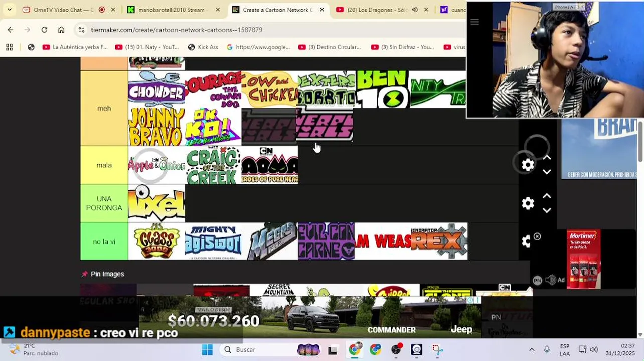Click the Chowder logo thumbnail
The height and width of the screenshot is (361, 644).
tap(156, 89)
